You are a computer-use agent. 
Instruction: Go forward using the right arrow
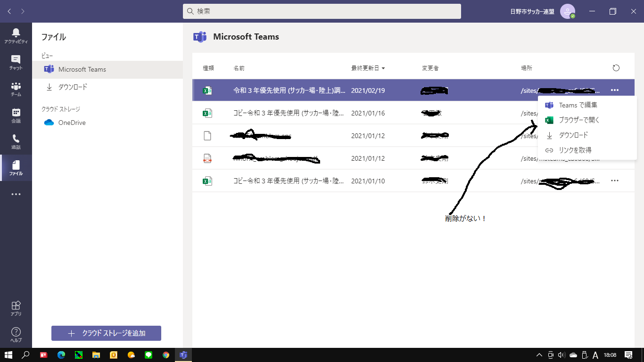pyautogui.click(x=23, y=11)
